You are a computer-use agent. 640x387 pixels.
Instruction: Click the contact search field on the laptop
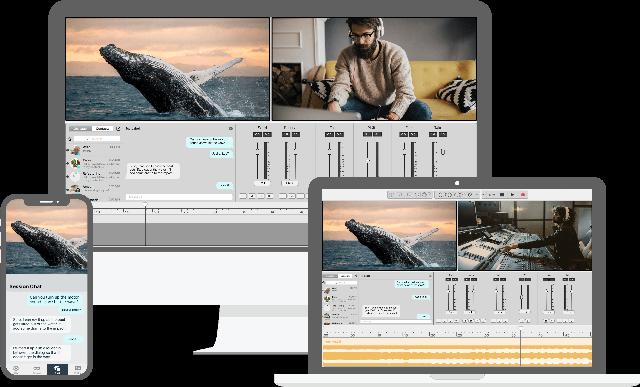coord(341,283)
